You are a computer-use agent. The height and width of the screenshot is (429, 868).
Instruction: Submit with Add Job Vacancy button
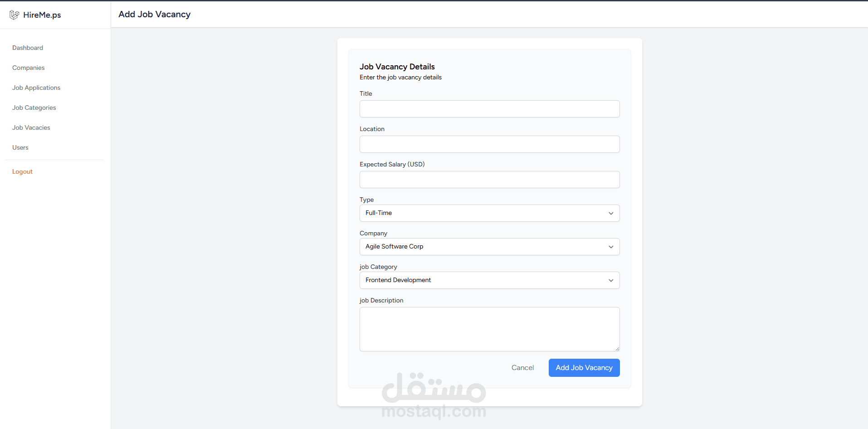[x=584, y=368]
